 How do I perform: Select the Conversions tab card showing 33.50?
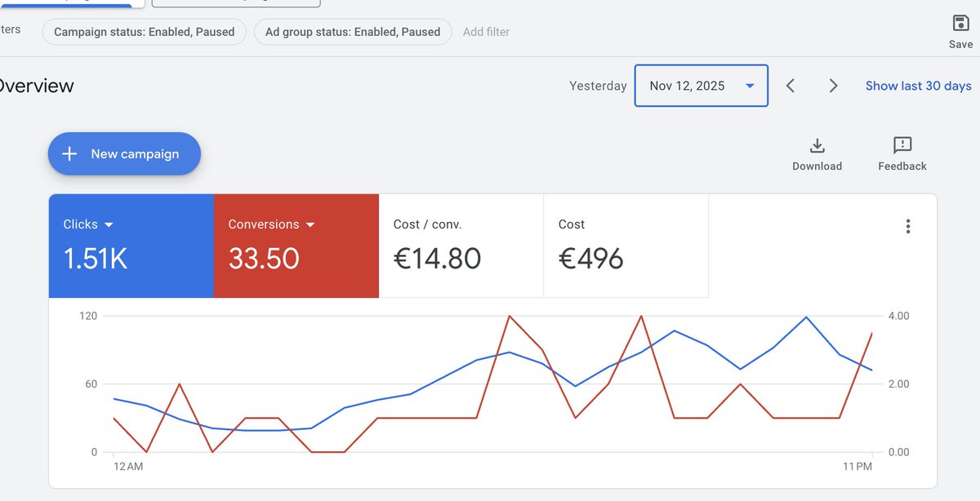coord(296,245)
